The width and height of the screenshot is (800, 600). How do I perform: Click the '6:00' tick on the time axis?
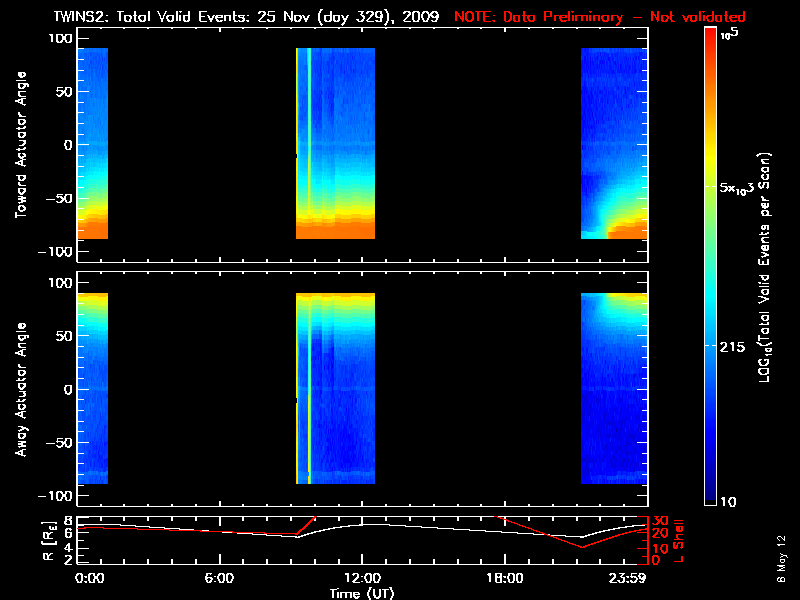coord(219,578)
